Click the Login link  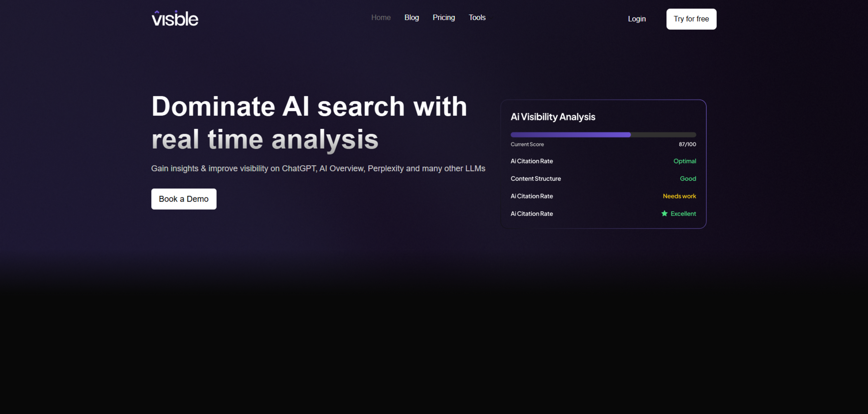(x=637, y=19)
